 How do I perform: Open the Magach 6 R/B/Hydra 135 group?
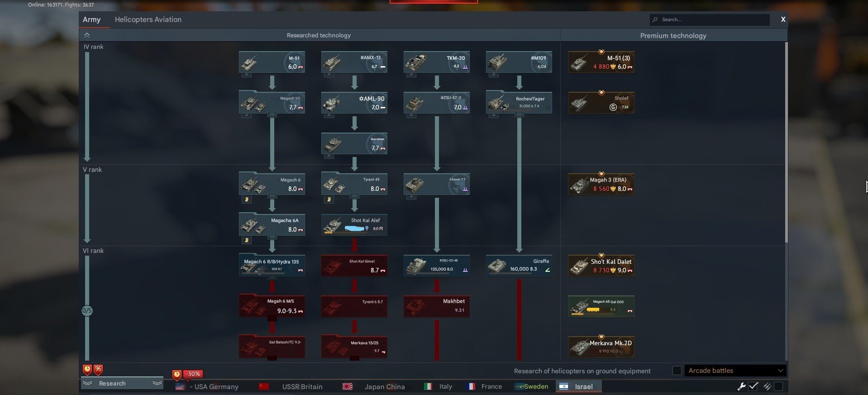click(x=272, y=266)
